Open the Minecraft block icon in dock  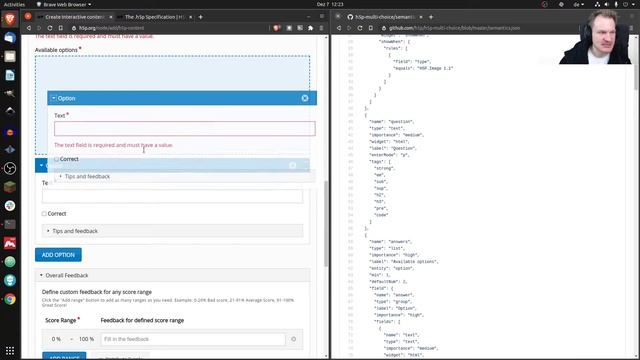[10, 187]
